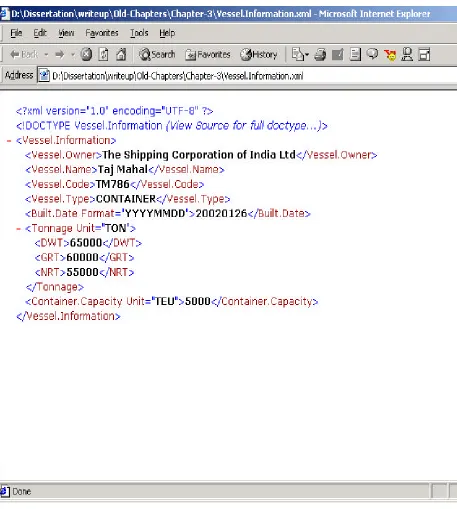Click the Refresh page icon
The image size is (457, 509).
103,54
